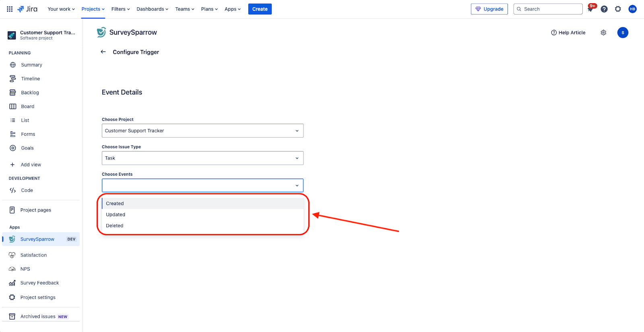The image size is (644, 332).
Task: Click the notifications bell icon
Action: point(590,9)
